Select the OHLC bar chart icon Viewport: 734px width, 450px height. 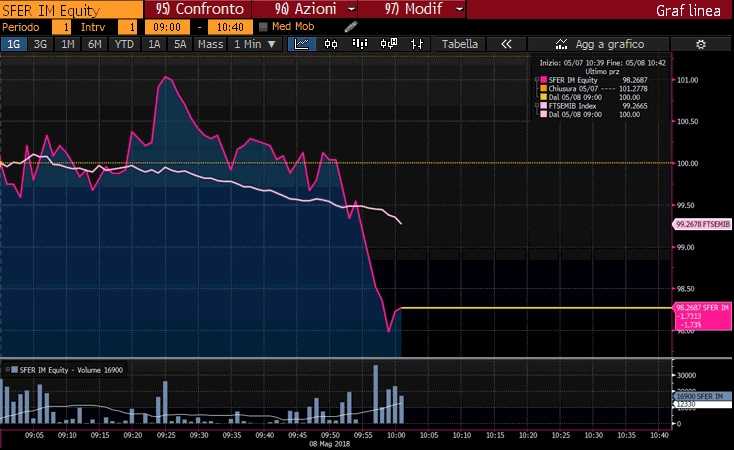[x=417, y=44]
